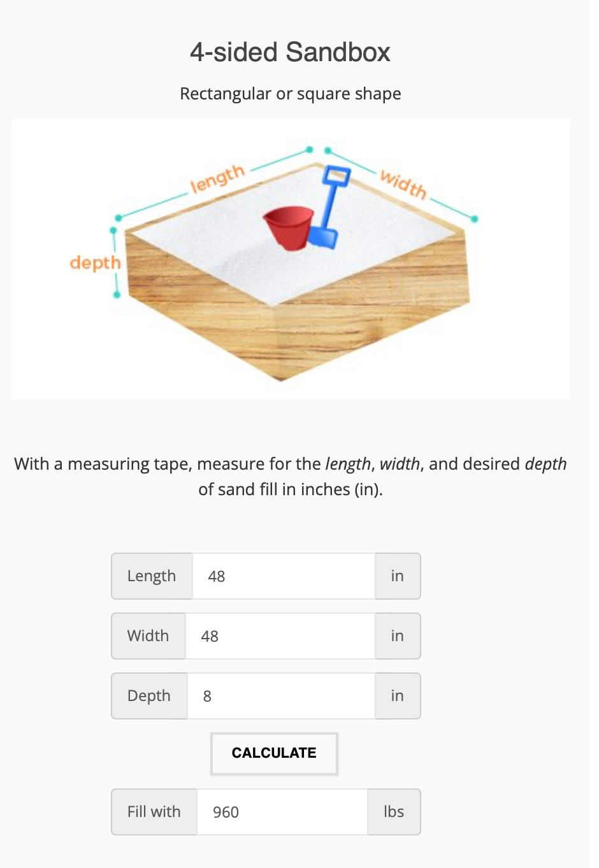Viewport: 599px width, 868px height.
Task: Click the CALCULATE button
Action: tap(274, 753)
